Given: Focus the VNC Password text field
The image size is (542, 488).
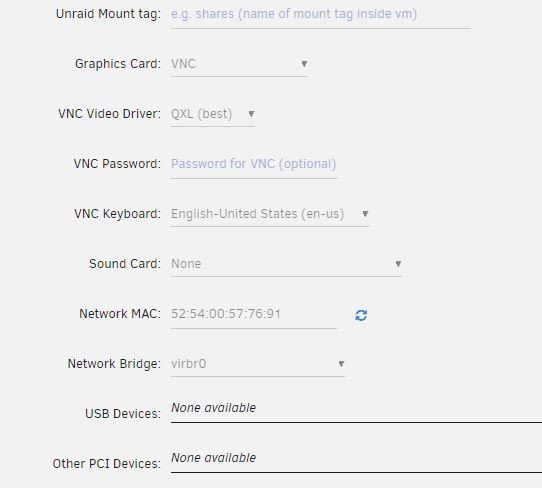Looking at the screenshot, I should tap(253, 164).
